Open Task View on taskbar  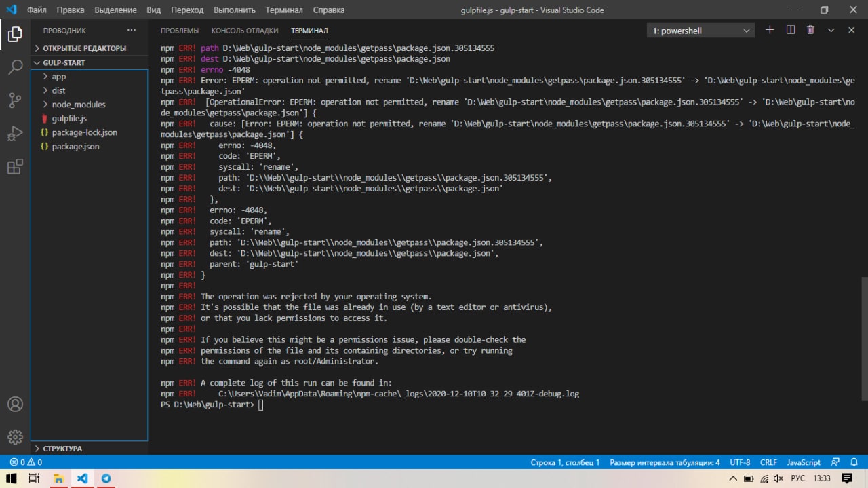(34, 478)
